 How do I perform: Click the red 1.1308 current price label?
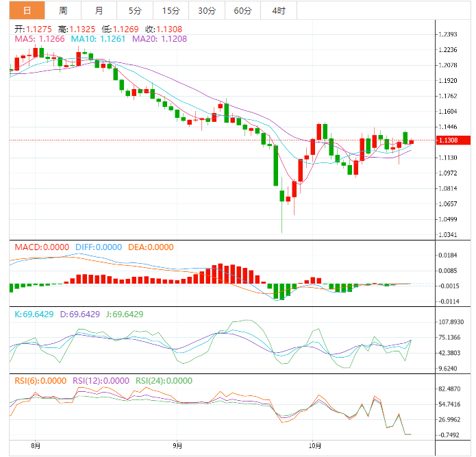[x=453, y=140]
